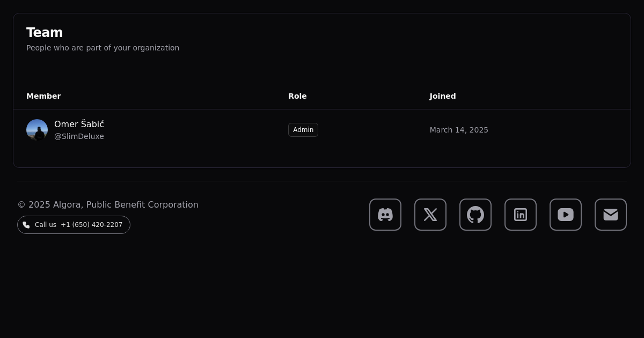This screenshot has height=338, width=644.
Task: Open member name Omer Šabić
Action: pos(79,124)
